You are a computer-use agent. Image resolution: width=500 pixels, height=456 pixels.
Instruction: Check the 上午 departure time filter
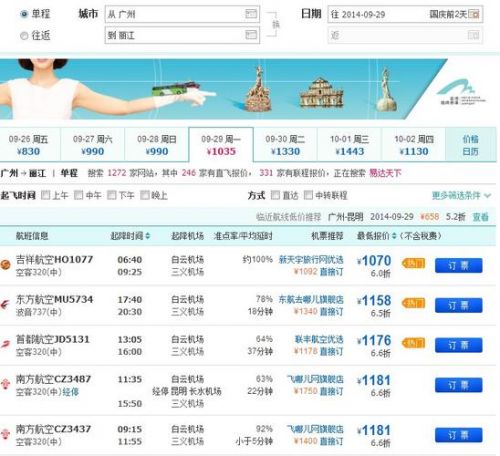click(45, 195)
